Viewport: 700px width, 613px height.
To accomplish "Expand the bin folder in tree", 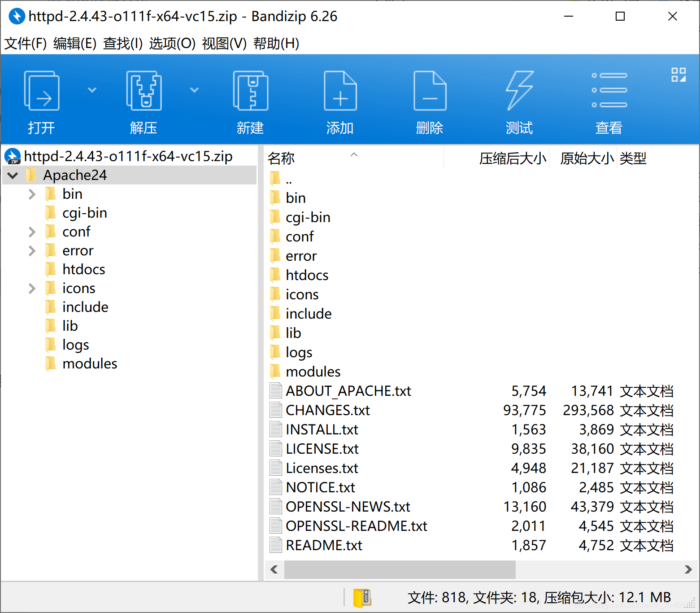I will coord(32,194).
